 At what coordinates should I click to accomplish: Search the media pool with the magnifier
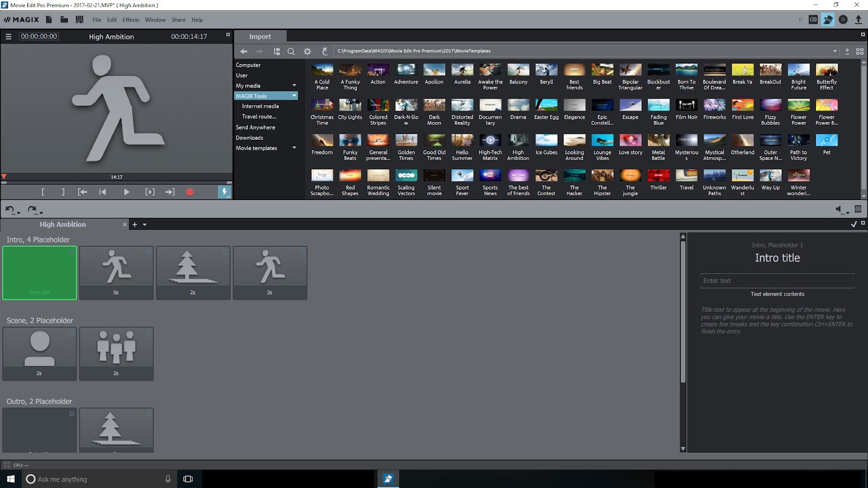point(291,52)
